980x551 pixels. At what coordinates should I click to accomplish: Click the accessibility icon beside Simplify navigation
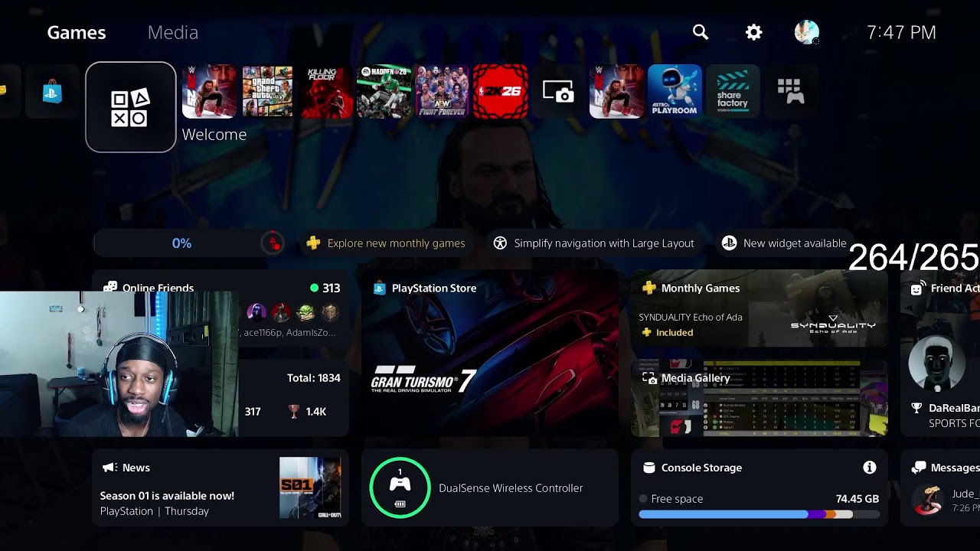click(x=500, y=243)
